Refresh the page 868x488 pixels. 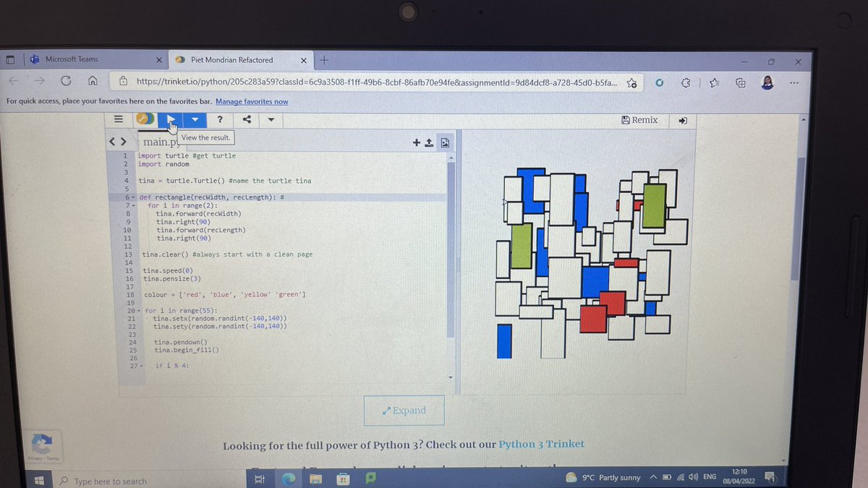66,80
